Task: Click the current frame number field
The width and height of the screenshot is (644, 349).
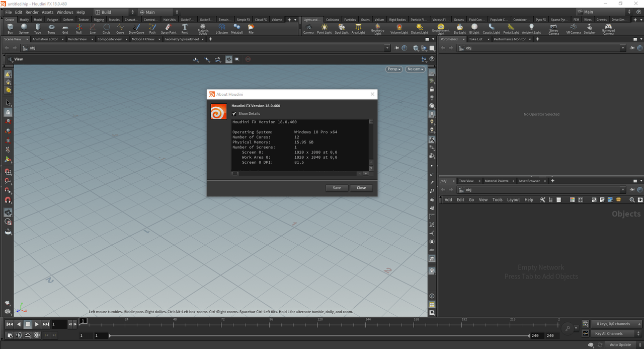Action: click(59, 324)
